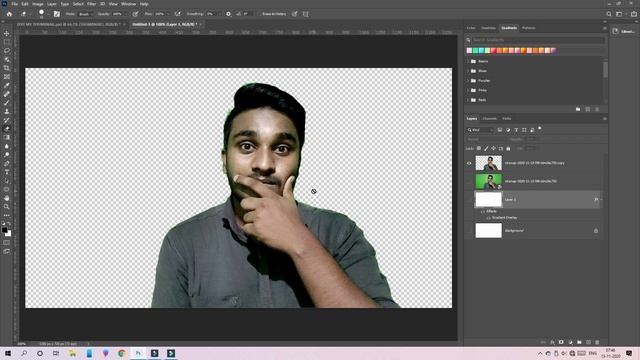Open the Filter menu

point(91,4)
